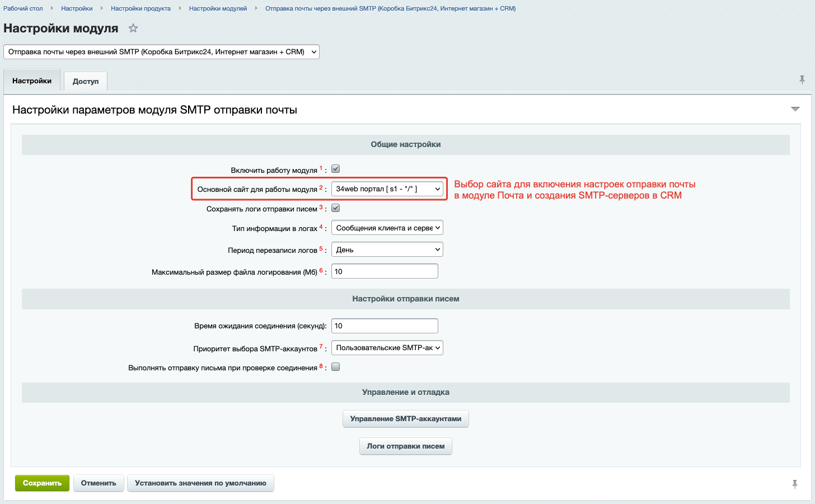Screen dimensions: 815x504
Task: Click the 'Управление и отладка' section header
Action: tap(406, 392)
